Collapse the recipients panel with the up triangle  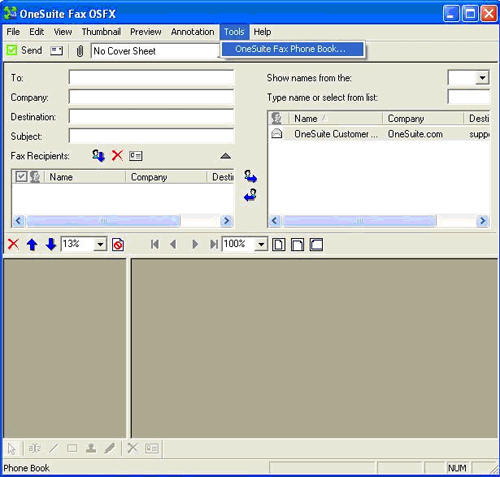tap(226, 156)
